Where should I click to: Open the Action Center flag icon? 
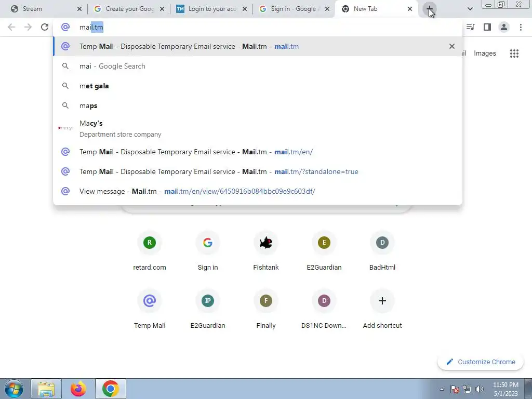(455, 389)
